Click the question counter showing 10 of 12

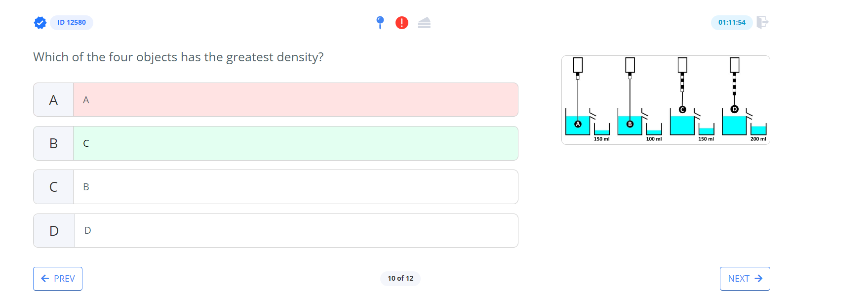400,278
